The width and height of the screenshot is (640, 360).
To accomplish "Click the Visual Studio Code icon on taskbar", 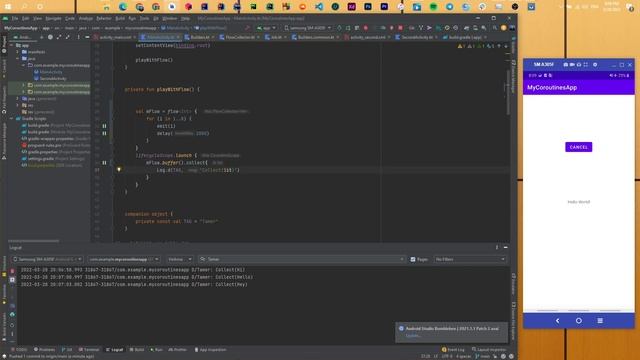I will 319,7.
